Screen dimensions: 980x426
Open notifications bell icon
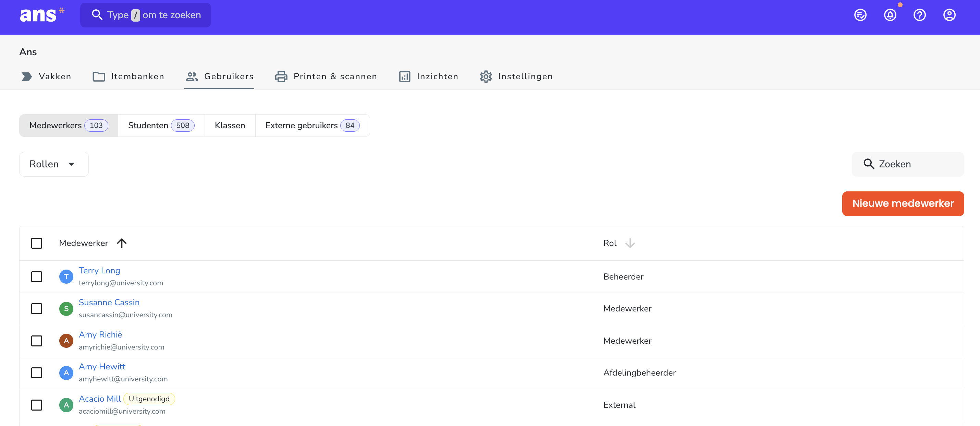pyautogui.click(x=890, y=15)
